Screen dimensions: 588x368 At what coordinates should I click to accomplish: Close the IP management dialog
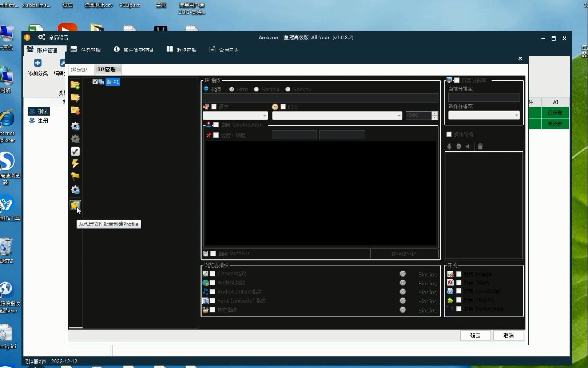click(520, 58)
